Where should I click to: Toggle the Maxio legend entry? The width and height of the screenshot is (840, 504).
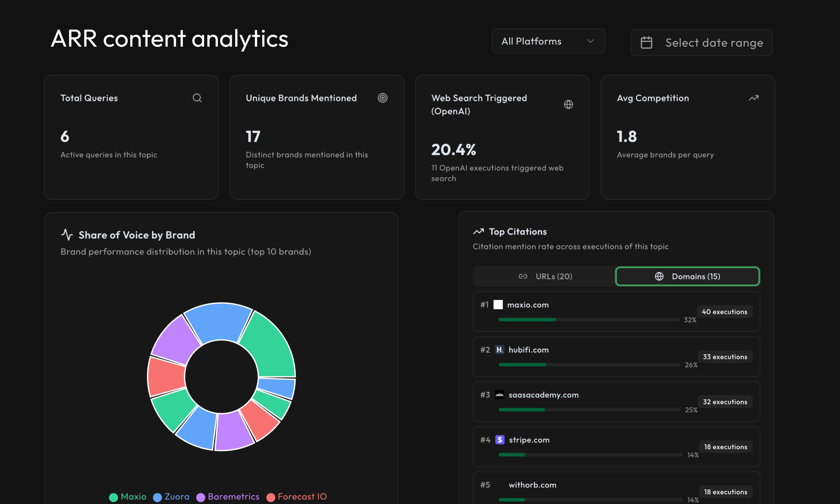(x=128, y=497)
